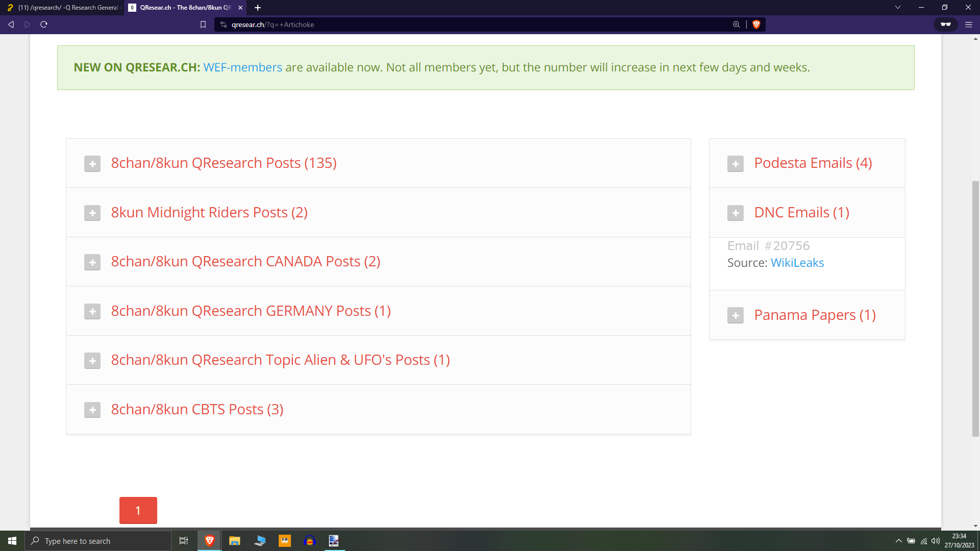Screen dimensions: 980x551
Task: Close the QResear.ch tab
Action: 240,8
